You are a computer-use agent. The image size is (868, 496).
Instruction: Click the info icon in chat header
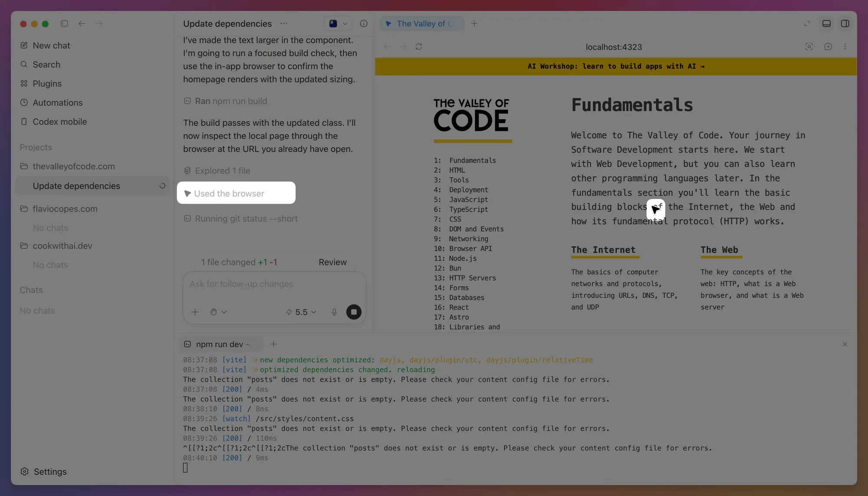[364, 23]
